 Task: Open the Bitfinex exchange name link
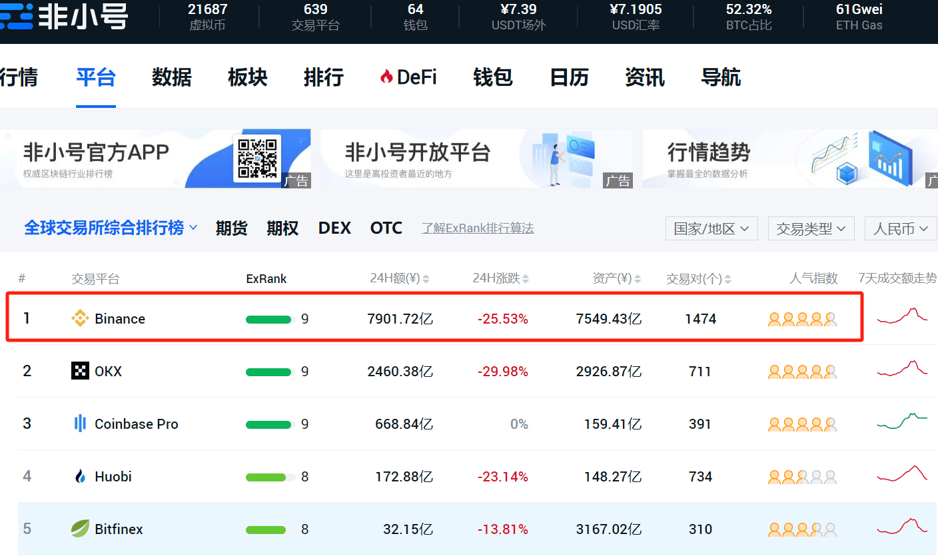click(119, 529)
